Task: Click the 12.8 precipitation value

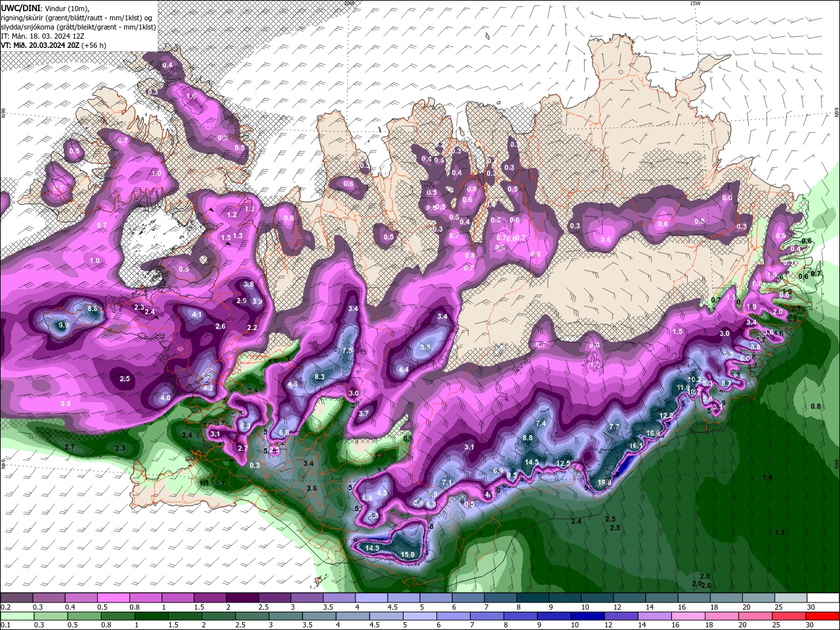Action: 666,415
